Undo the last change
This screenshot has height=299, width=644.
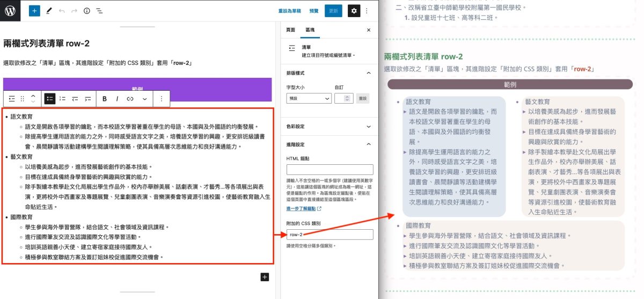(x=61, y=11)
